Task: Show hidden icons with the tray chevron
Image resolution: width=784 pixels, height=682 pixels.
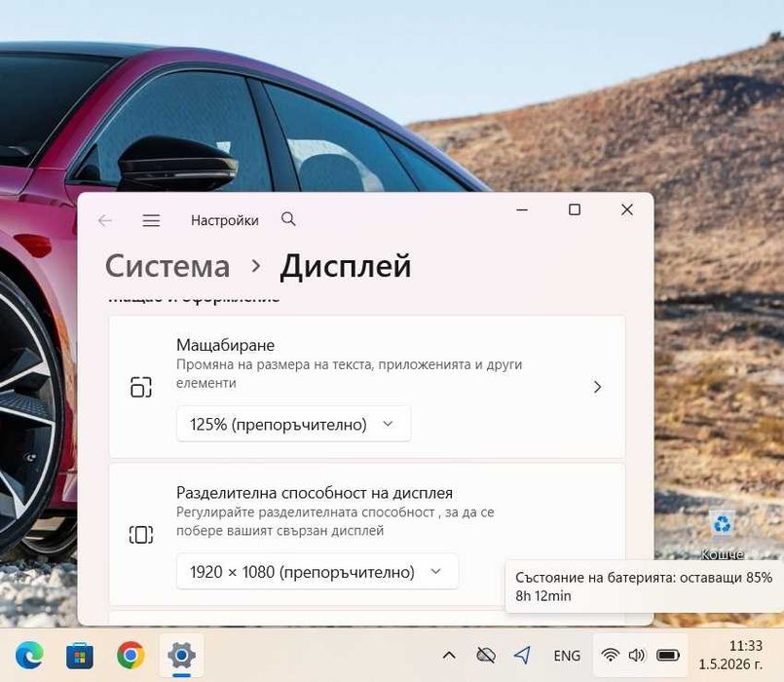Action: click(x=449, y=655)
